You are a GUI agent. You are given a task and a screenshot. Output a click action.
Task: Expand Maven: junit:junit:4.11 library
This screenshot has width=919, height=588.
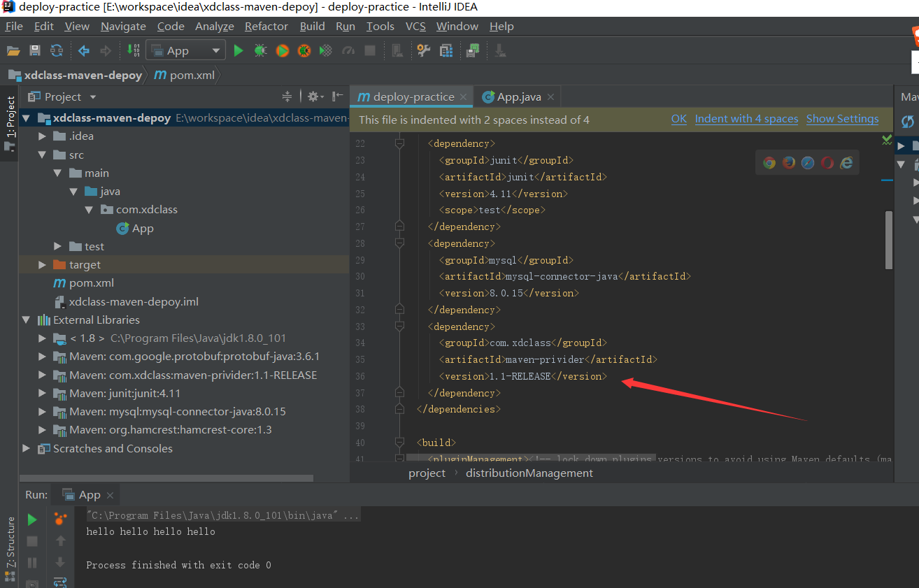click(x=43, y=393)
